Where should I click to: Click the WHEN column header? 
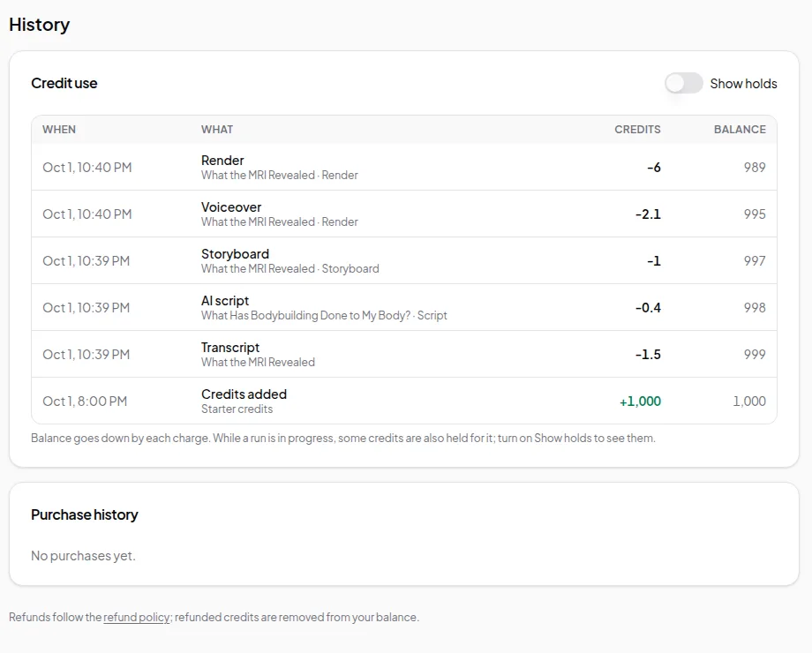click(59, 130)
